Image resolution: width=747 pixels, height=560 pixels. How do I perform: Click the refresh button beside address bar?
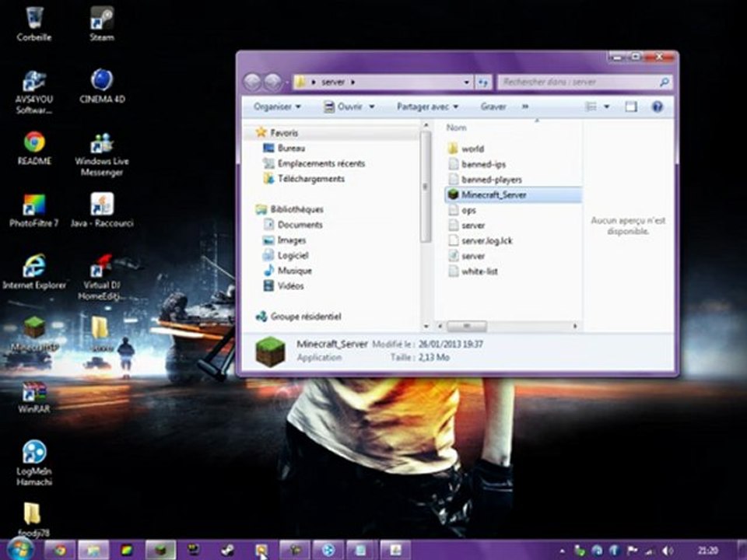click(483, 82)
